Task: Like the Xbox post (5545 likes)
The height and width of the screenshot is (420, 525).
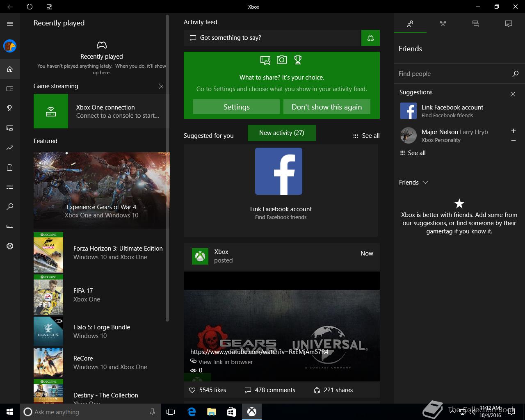Action: [x=208, y=390]
